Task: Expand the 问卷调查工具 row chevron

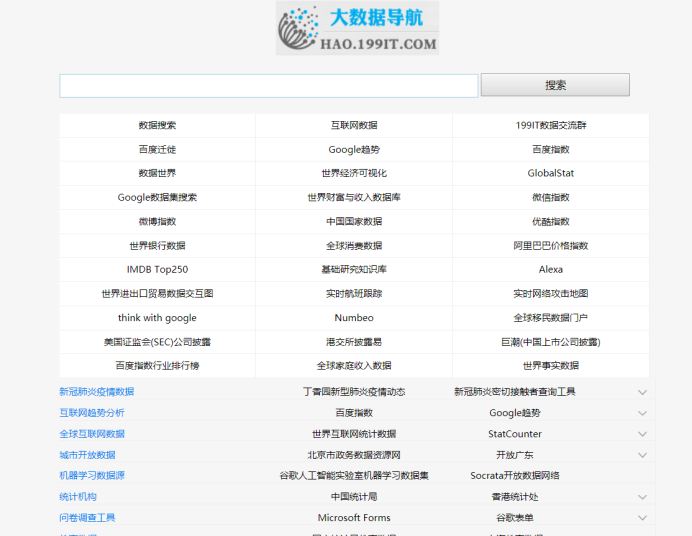Action: (643, 518)
